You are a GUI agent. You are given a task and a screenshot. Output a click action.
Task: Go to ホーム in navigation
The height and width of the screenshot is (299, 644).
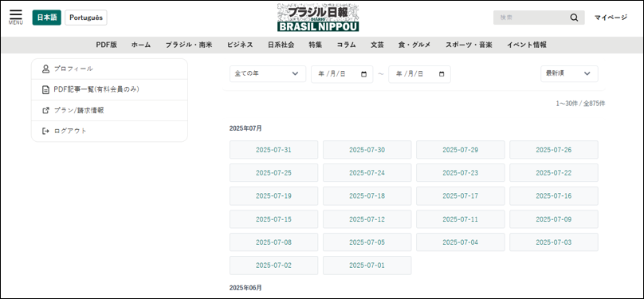click(141, 45)
